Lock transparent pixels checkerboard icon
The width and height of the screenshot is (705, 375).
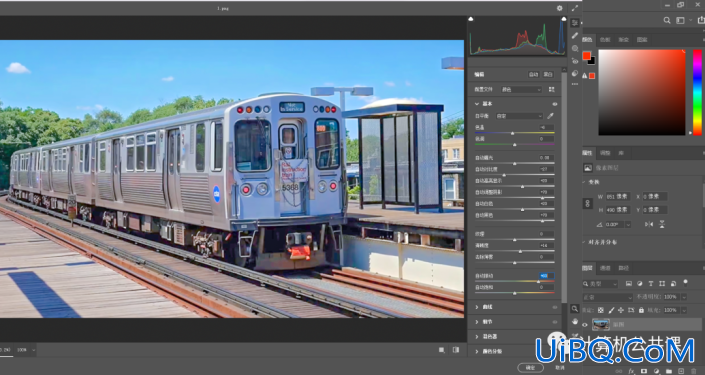click(x=601, y=310)
